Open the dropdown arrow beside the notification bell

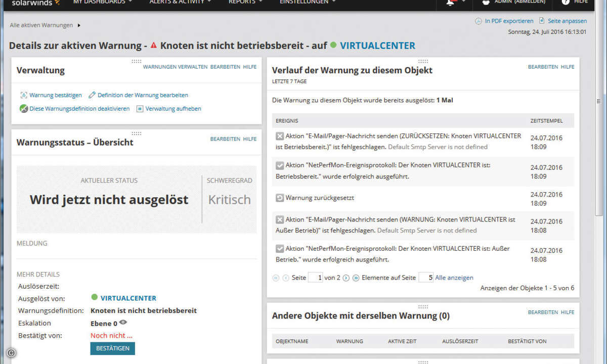point(463,2)
